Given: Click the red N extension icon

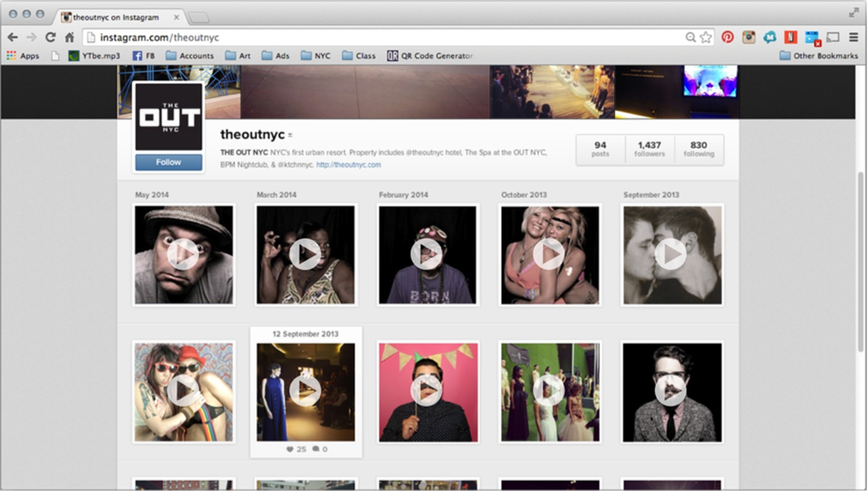Looking at the screenshot, I should pyautogui.click(x=791, y=37).
